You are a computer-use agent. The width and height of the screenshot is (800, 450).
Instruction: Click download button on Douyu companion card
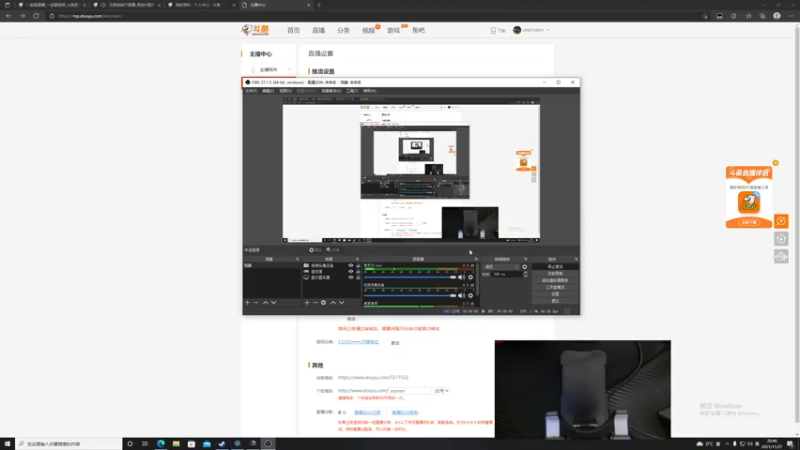click(749, 222)
